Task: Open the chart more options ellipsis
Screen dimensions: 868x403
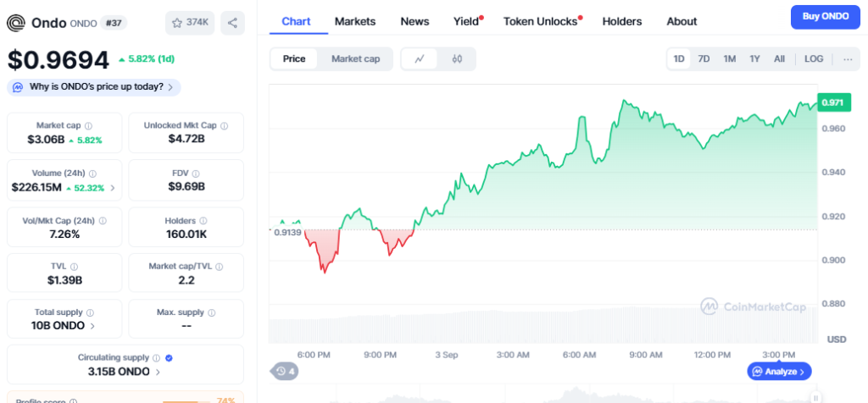Action: pyautogui.click(x=848, y=58)
